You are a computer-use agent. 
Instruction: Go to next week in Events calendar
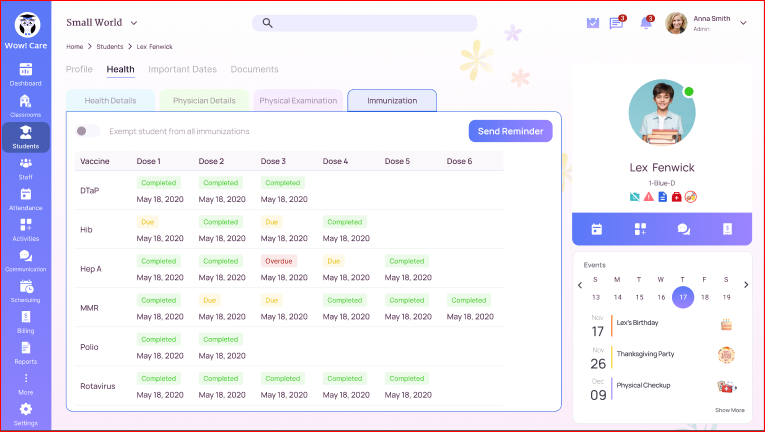point(743,285)
